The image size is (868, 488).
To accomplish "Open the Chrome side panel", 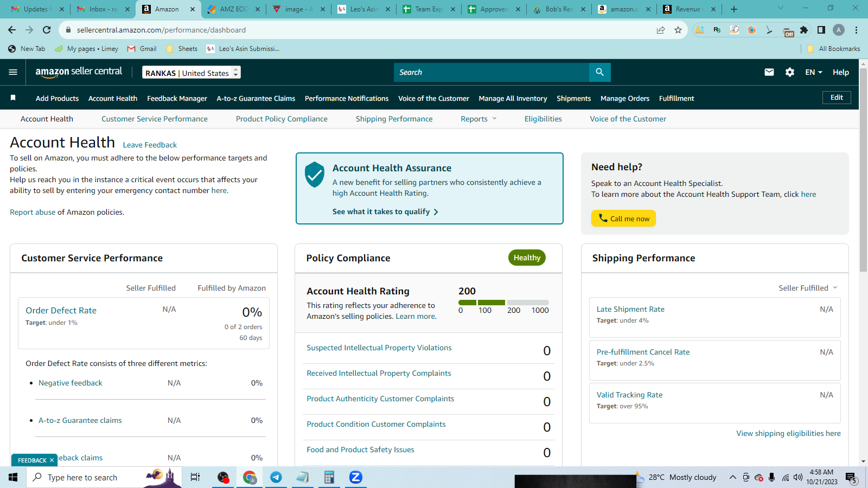I will coord(821,30).
